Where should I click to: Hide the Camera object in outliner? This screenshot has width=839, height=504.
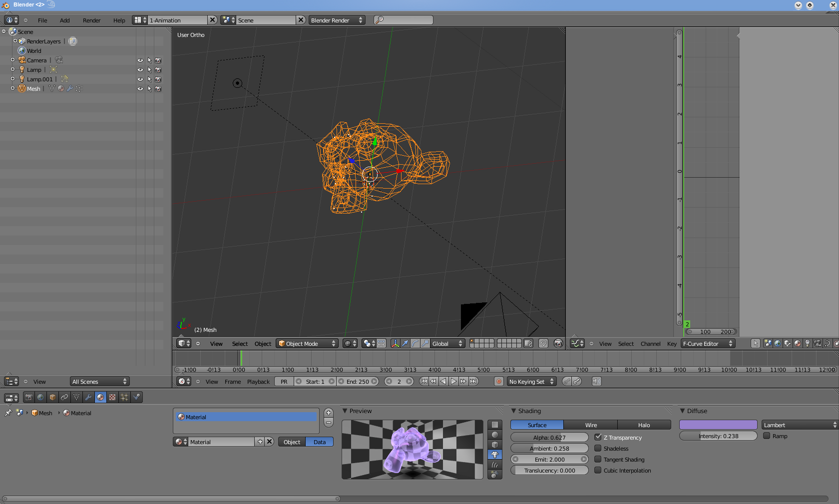(140, 60)
